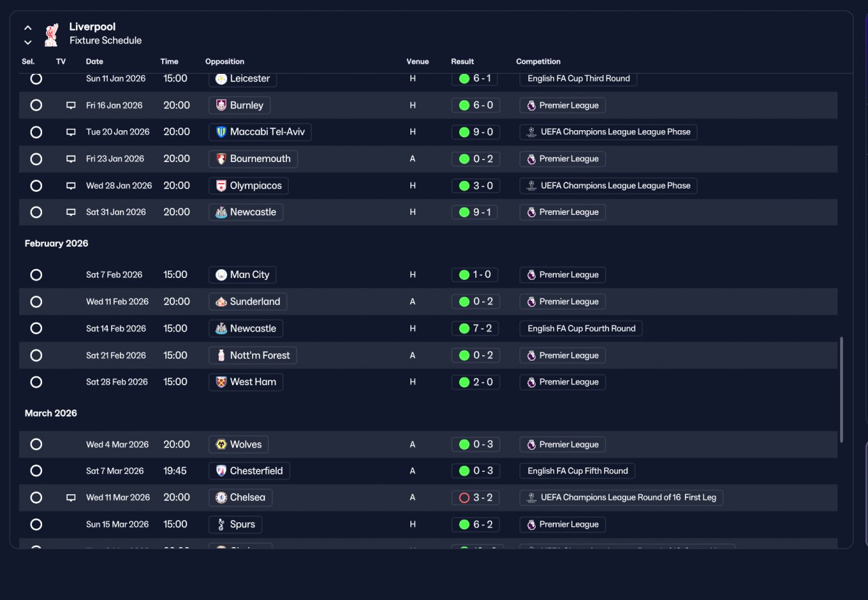The width and height of the screenshot is (868, 600).
Task: Click the TV icon in the Burnley row
Action: pyautogui.click(x=71, y=106)
